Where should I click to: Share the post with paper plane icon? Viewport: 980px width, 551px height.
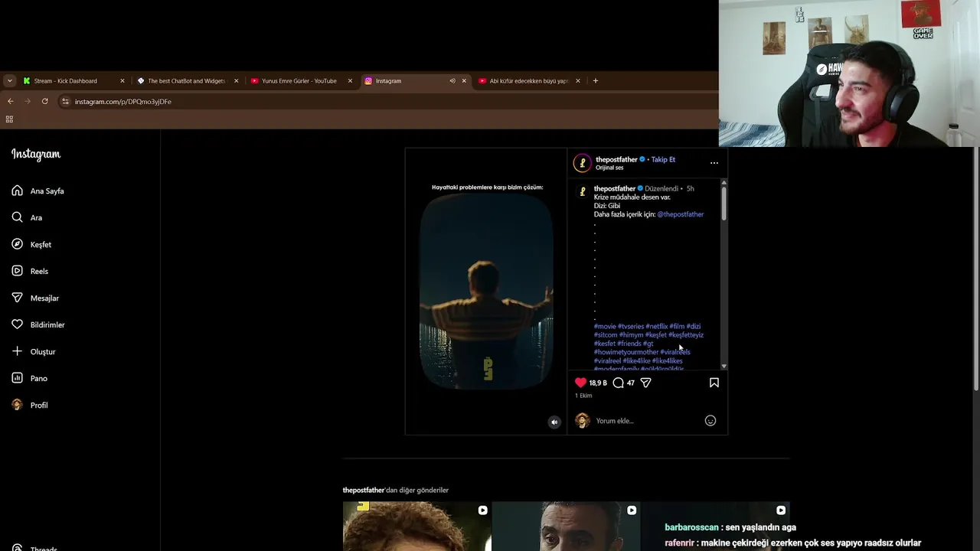[645, 383]
